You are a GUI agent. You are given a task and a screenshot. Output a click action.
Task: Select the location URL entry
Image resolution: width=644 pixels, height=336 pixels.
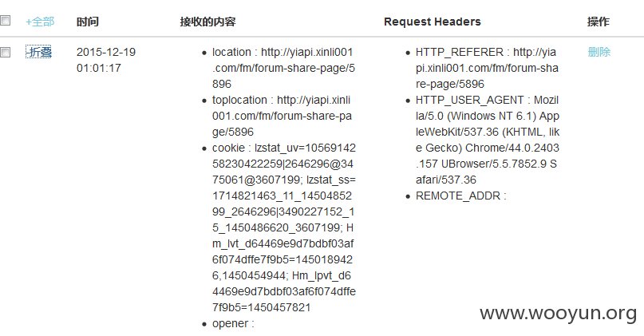[283, 68]
